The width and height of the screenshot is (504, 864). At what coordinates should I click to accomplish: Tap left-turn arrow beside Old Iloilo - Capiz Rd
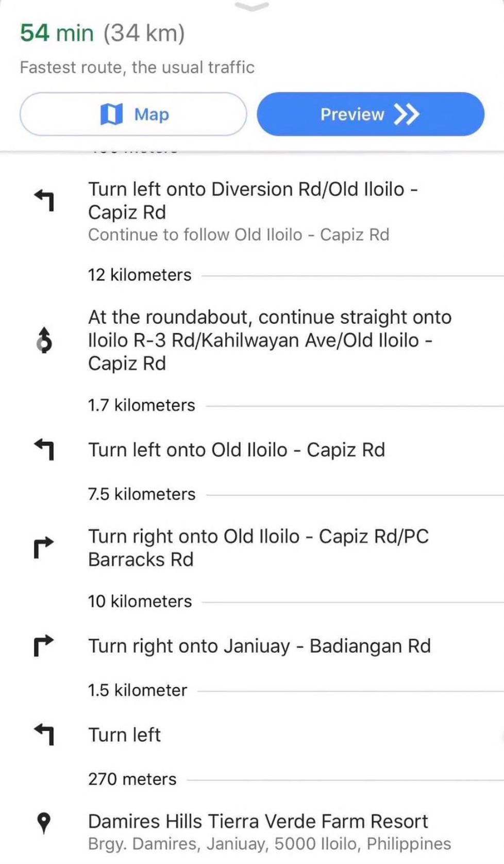pos(44,450)
